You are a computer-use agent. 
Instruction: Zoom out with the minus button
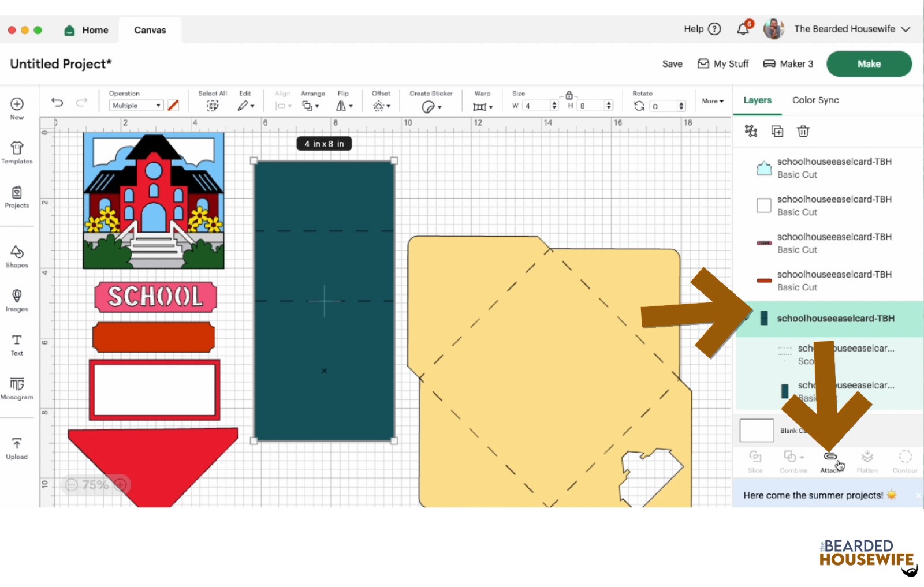tap(72, 485)
